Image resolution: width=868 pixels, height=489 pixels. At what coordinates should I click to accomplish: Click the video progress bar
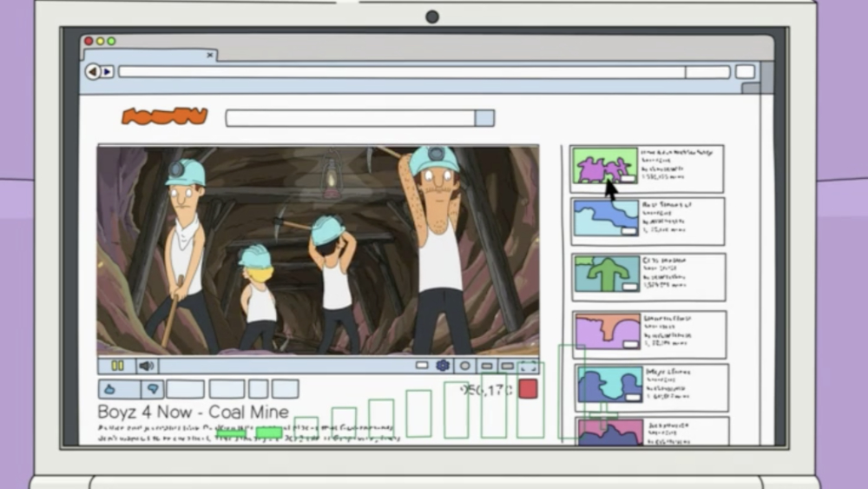click(285, 366)
